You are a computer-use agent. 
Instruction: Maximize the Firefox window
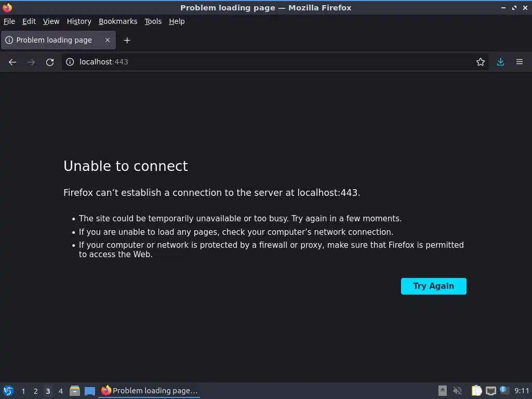(x=514, y=7)
